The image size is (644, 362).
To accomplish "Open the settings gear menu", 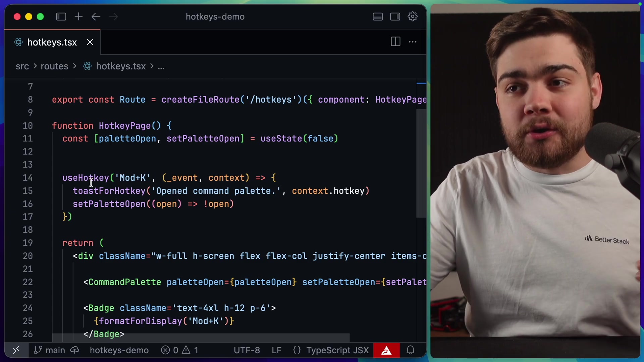I will pyautogui.click(x=412, y=16).
